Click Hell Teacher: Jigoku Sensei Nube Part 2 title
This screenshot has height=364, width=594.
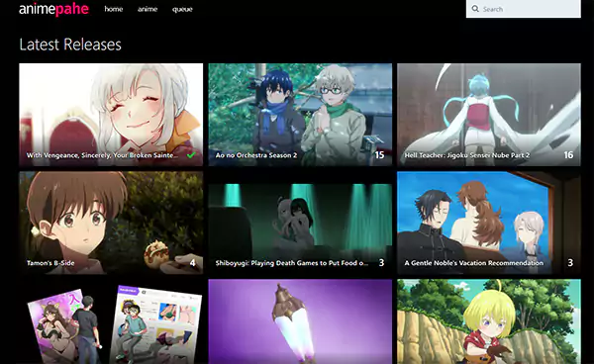point(467,155)
